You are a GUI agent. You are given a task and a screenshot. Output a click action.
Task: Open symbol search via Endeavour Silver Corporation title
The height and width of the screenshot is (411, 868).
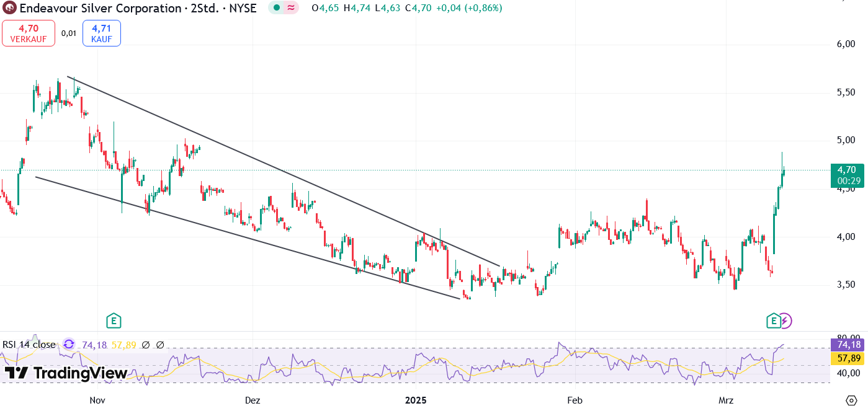(x=101, y=8)
